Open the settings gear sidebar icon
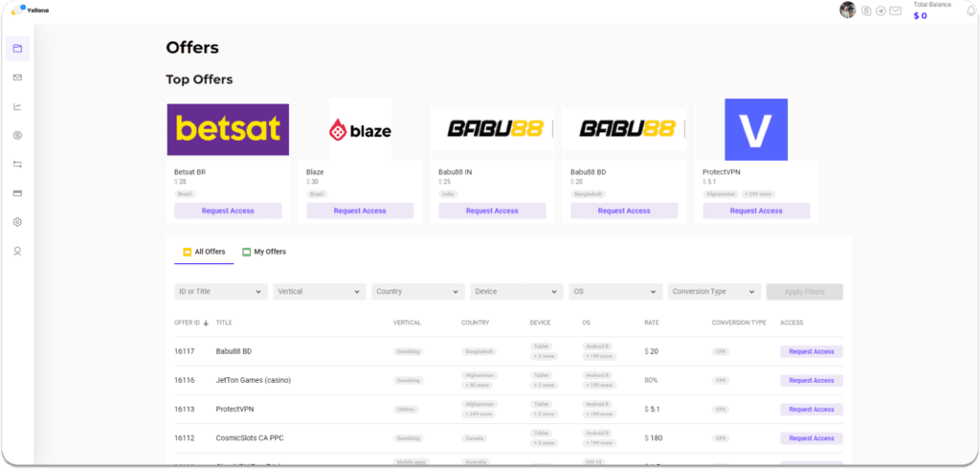Viewport: 980px width, 469px height. click(17, 222)
